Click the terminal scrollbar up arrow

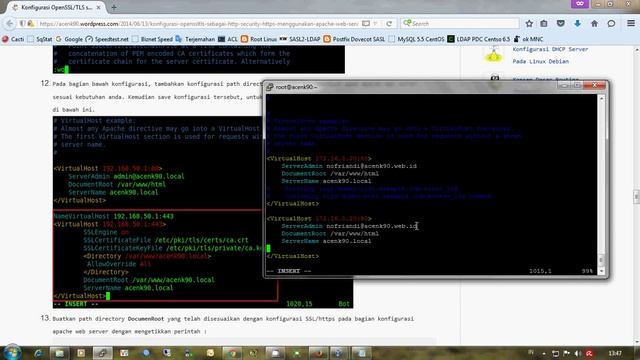(x=601, y=98)
